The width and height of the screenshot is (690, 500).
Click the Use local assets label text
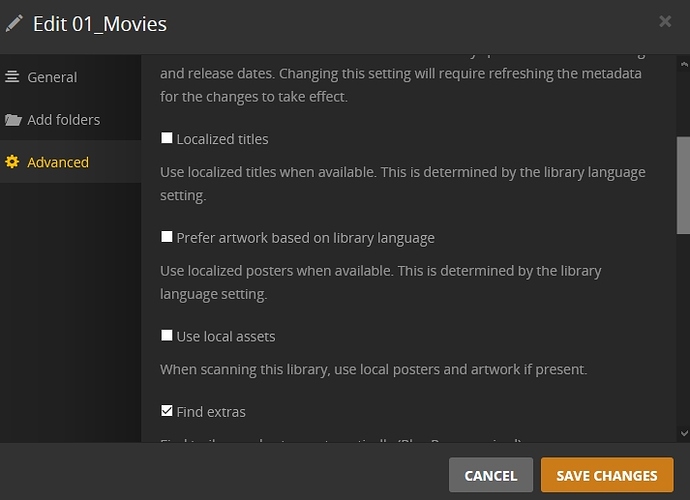pos(226,337)
